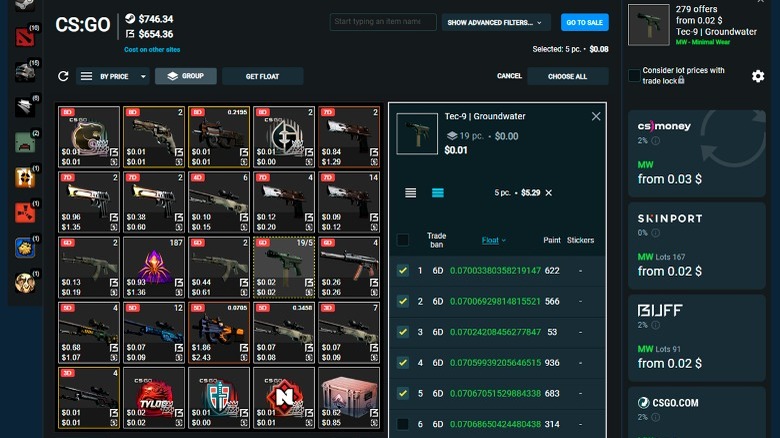Viewport: 780px width, 438px height.
Task: Select the selected Tec-9 item priced $0.02
Action: coord(284,267)
